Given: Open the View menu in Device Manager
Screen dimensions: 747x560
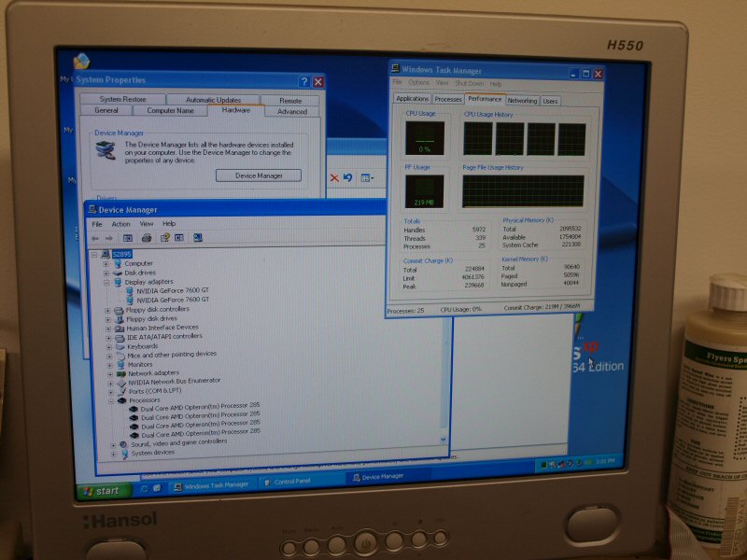Looking at the screenshot, I should (147, 223).
